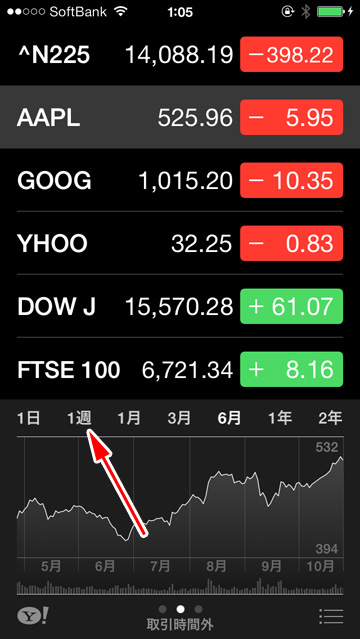Switch chart range to 1週
The width and height of the screenshot is (360, 639).
(x=80, y=418)
